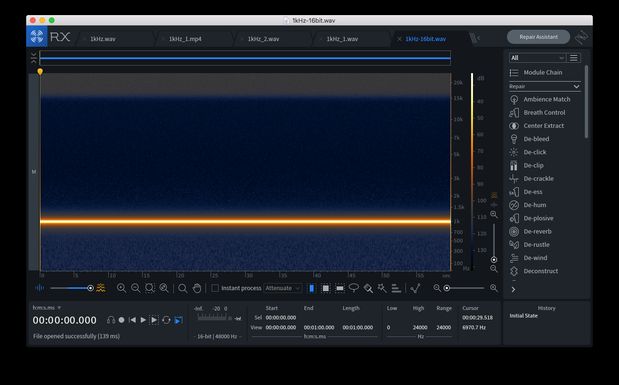Zoom to the current selection
Image resolution: width=619 pixels, height=385 pixels.
[150, 288]
